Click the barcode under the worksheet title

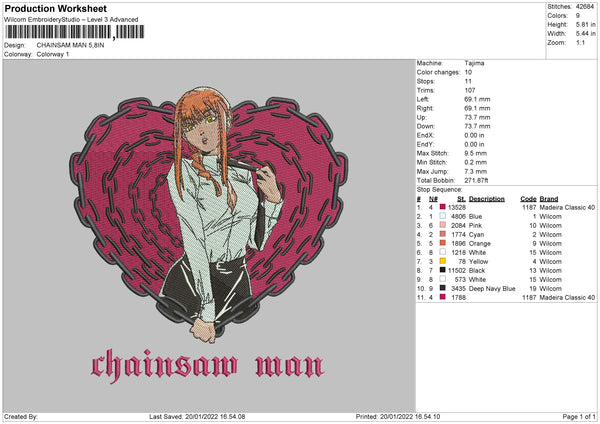[x=75, y=32]
